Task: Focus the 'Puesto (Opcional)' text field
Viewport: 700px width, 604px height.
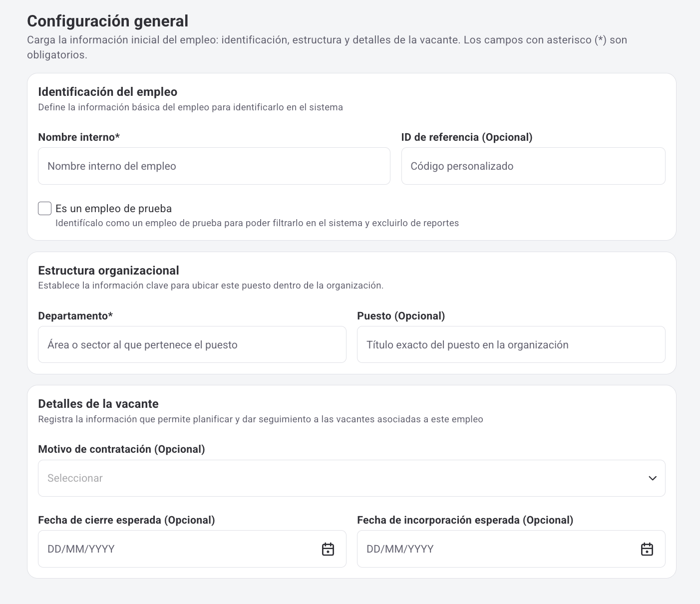Action: coord(510,344)
